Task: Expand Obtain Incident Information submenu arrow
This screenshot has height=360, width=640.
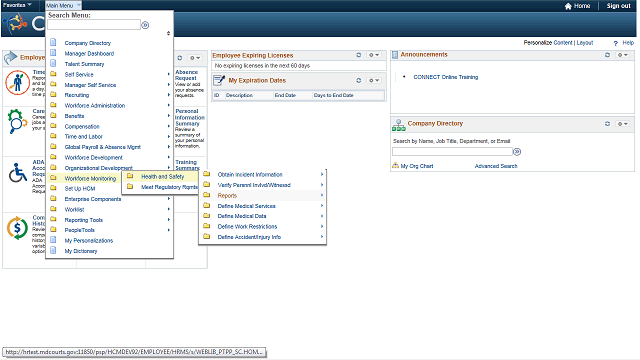Action: pyautogui.click(x=322, y=174)
